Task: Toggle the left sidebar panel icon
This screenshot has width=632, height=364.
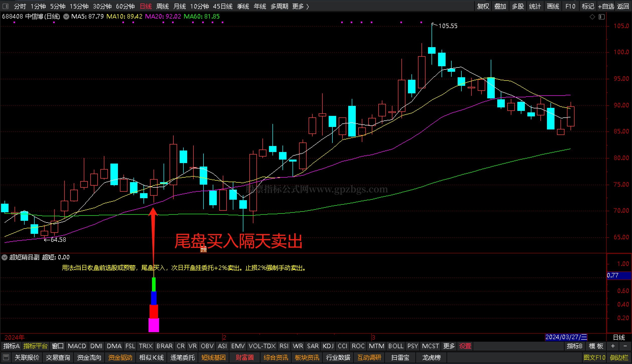Action: pyautogui.click(x=5, y=6)
